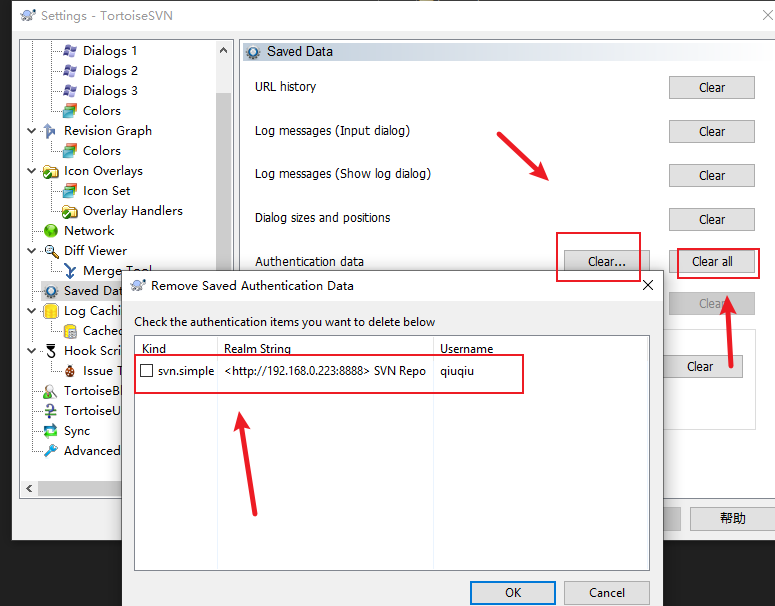Click the Colors icon under Dialogs 3
The width and height of the screenshot is (775, 606).
(70, 111)
